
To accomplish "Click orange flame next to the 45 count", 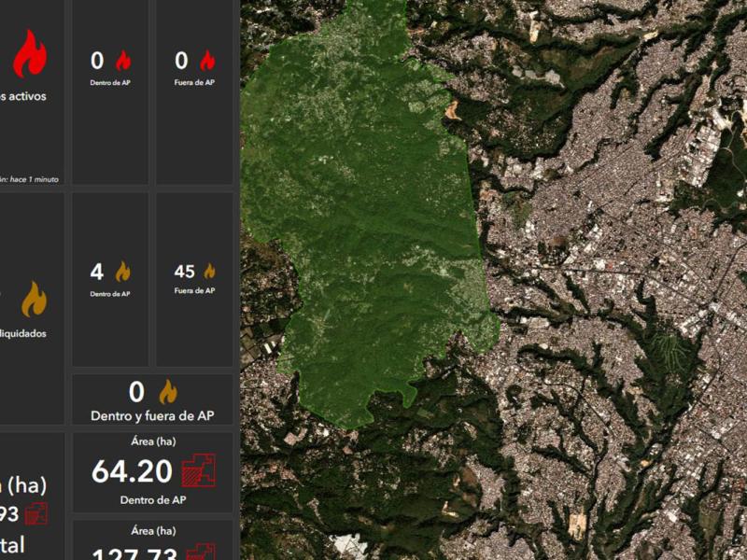I will point(209,272).
